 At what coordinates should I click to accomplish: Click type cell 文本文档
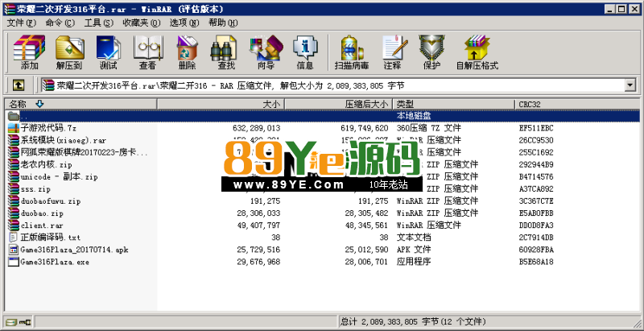[414, 238]
